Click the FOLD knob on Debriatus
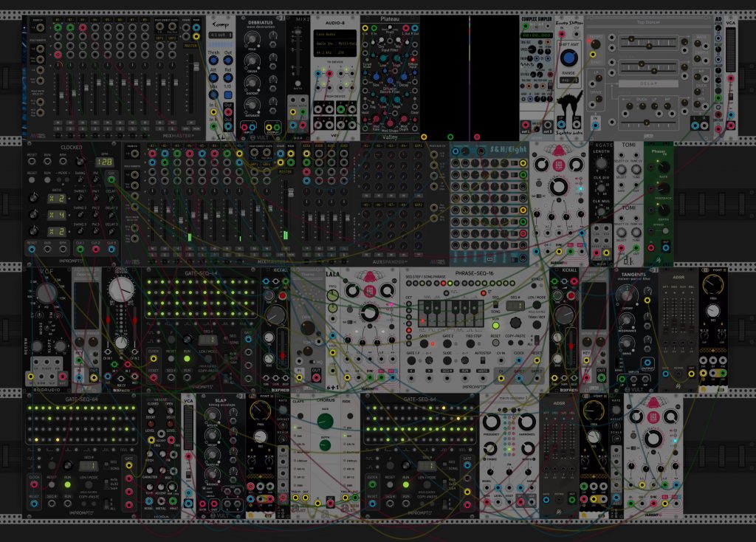The image size is (756, 542). 251,40
